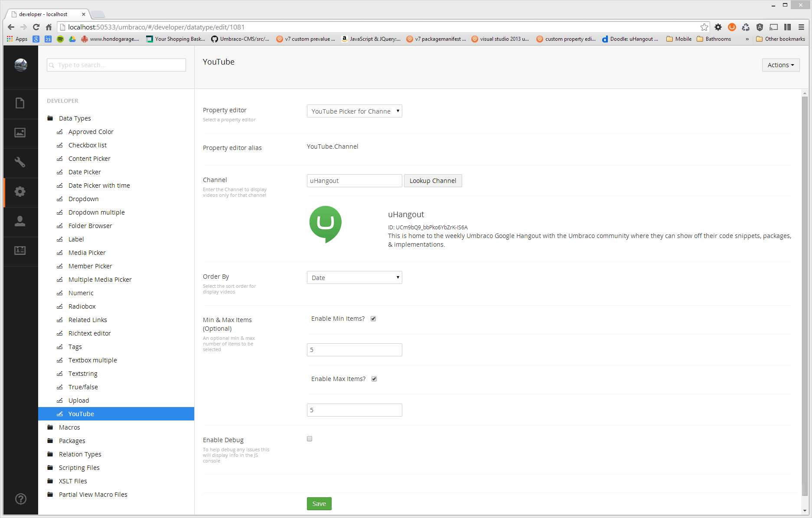Open the v7 packagemanifest bookmark
The image size is (812, 518).
coord(436,39)
